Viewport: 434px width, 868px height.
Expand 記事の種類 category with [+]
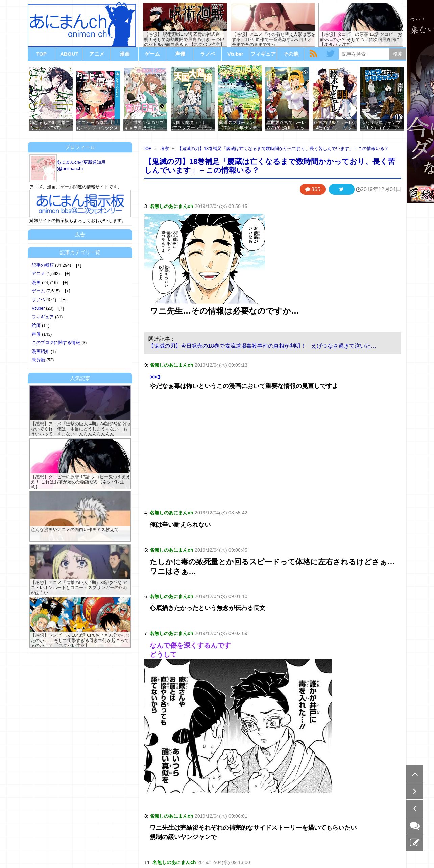79,265
